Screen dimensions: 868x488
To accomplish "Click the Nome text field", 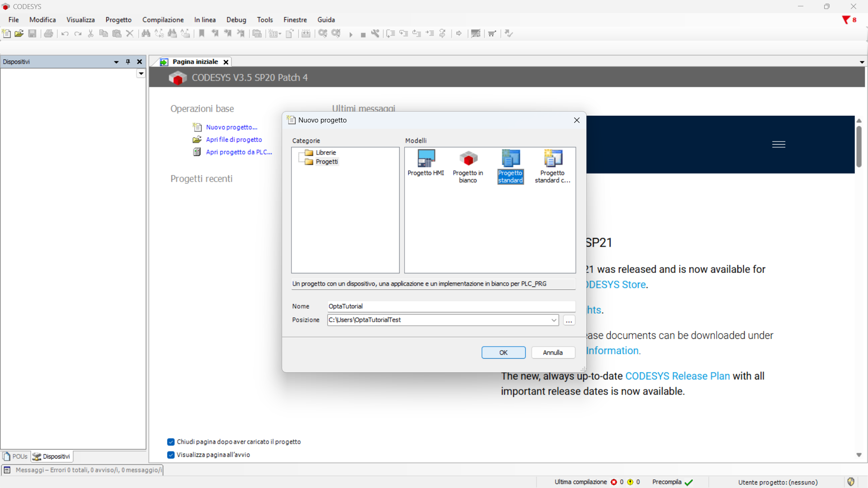I will tap(451, 306).
